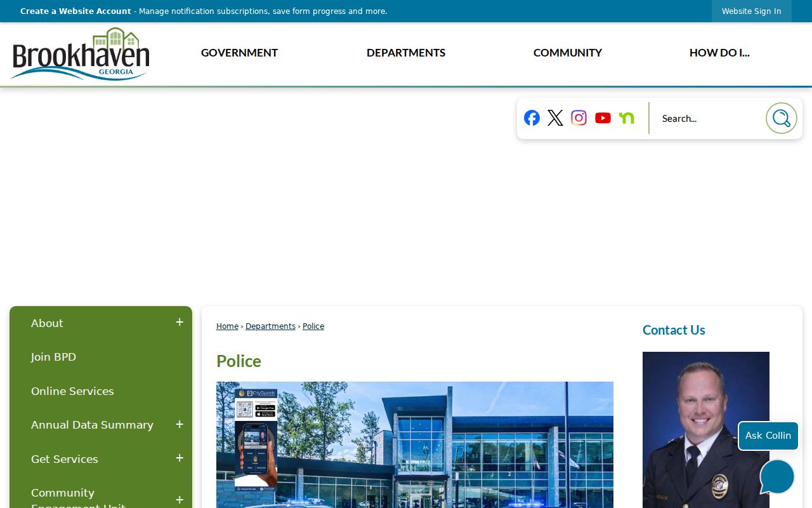Expand the About sidebar section
The image size is (812, 508).
pos(180,323)
